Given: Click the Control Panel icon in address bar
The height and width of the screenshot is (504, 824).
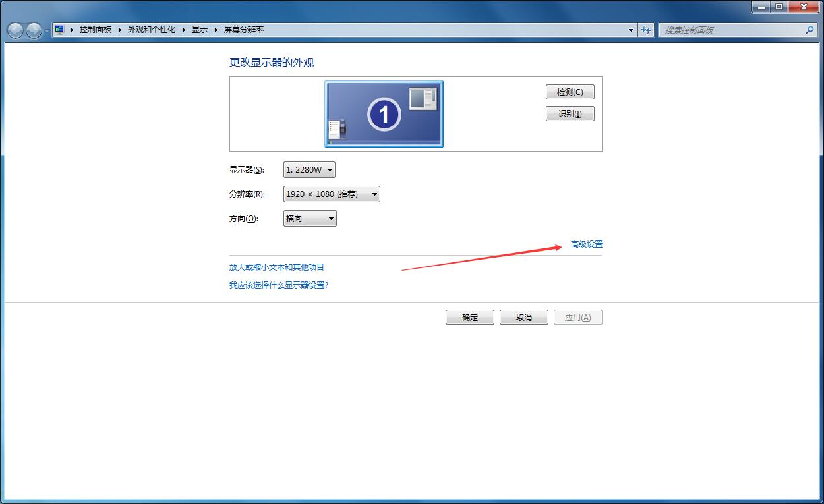Looking at the screenshot, I should (60, 30).
